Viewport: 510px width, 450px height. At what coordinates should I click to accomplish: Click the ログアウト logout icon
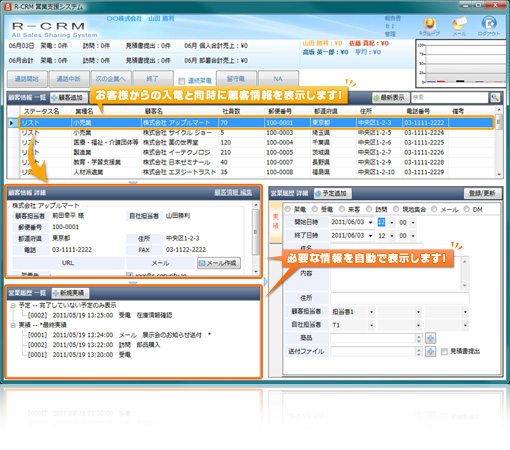489,26
